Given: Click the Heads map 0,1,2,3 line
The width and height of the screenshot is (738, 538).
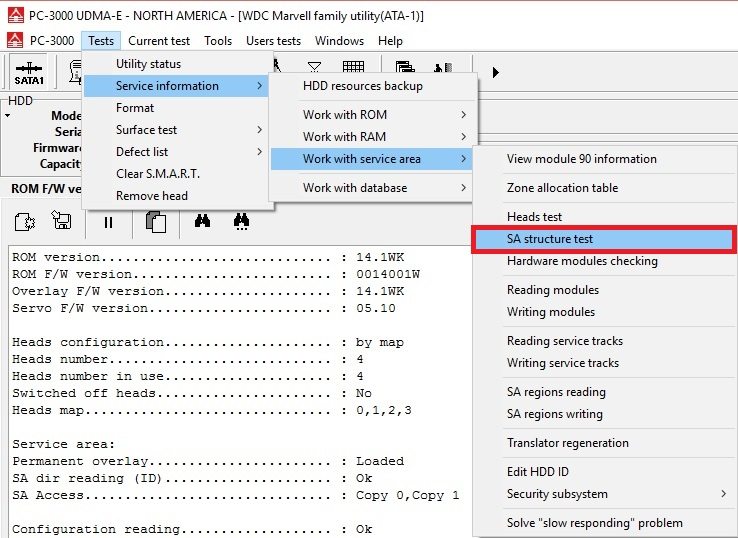Looking at the screenshot, I should [x=212, y=410].
